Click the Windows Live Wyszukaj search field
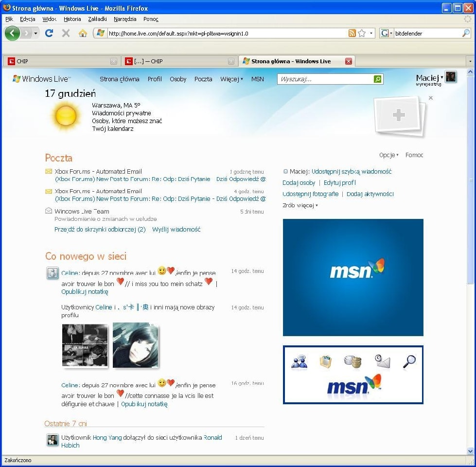Viewport: 476px width, 467px height. pyautogui.click(x=326, y=79)
